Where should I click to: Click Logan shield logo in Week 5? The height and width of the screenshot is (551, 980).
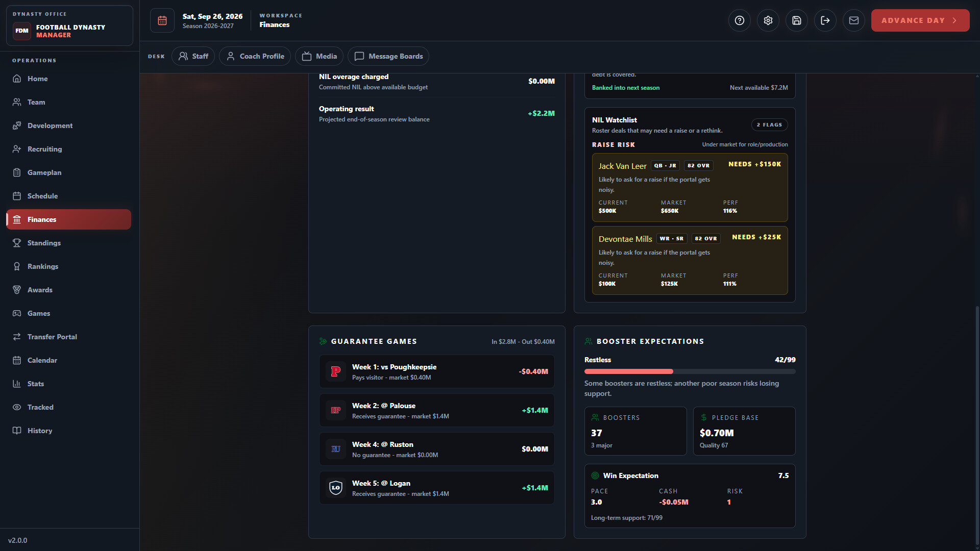click(336, 488)
